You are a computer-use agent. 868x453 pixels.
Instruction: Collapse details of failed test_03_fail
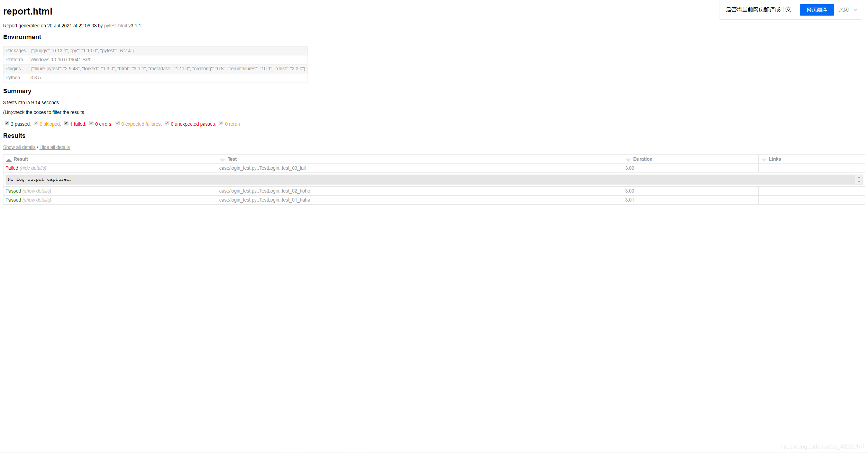[33, 168]
